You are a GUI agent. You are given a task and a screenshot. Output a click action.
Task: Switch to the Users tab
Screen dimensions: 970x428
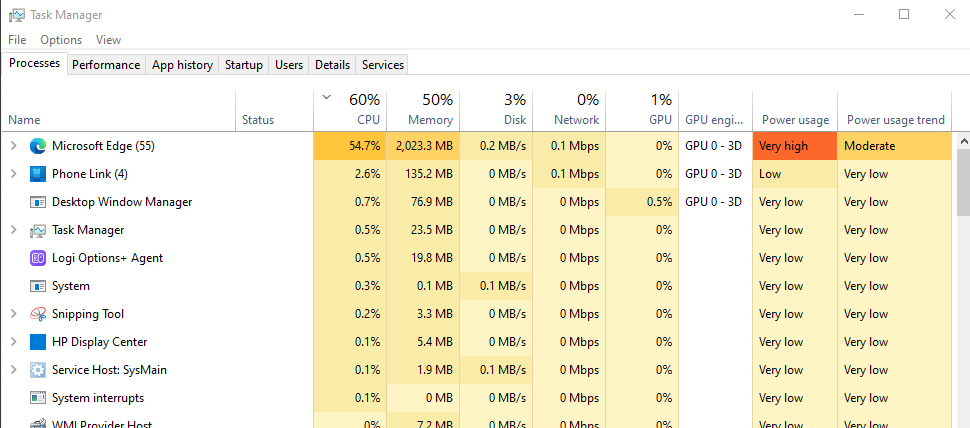289,65
